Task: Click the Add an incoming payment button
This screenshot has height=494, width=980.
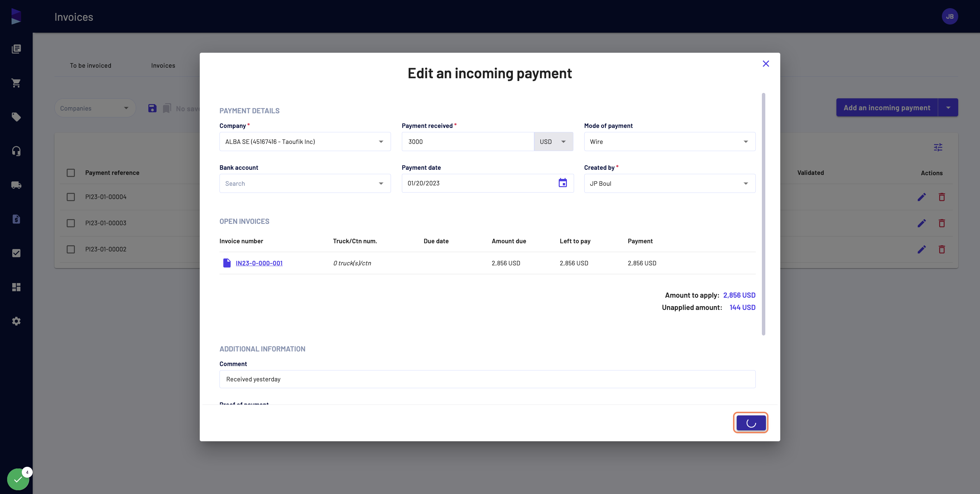Action: click(x=887, y=108)
